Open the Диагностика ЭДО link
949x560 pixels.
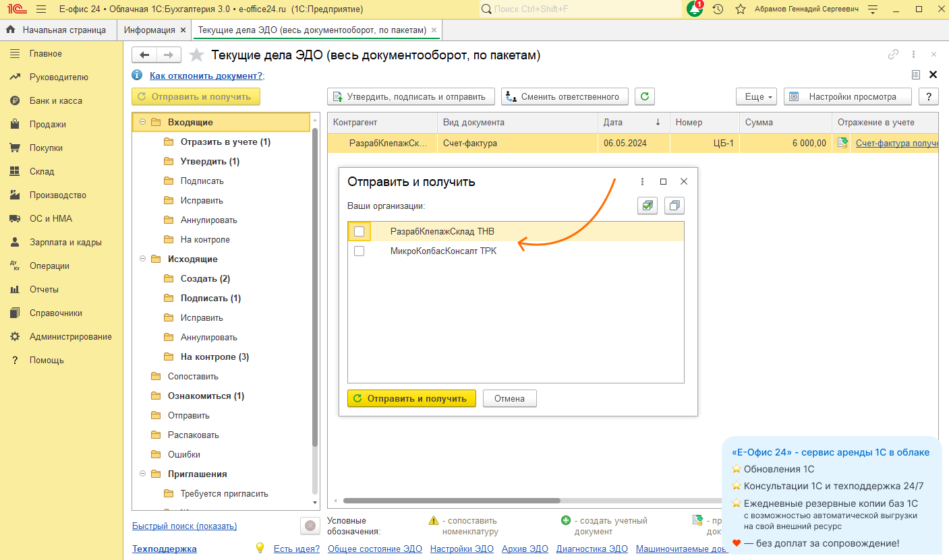click(x=592, y=549)
